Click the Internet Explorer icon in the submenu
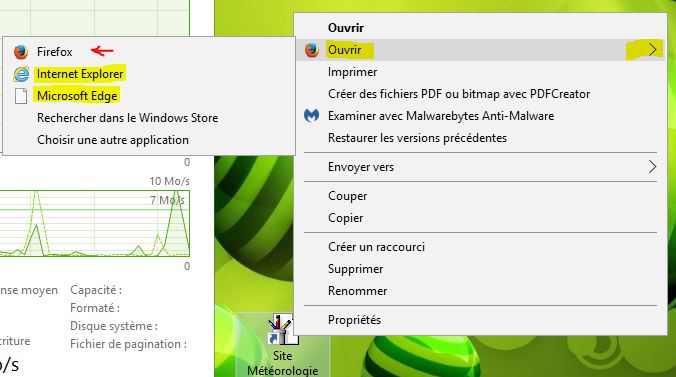 click(21, 74)
